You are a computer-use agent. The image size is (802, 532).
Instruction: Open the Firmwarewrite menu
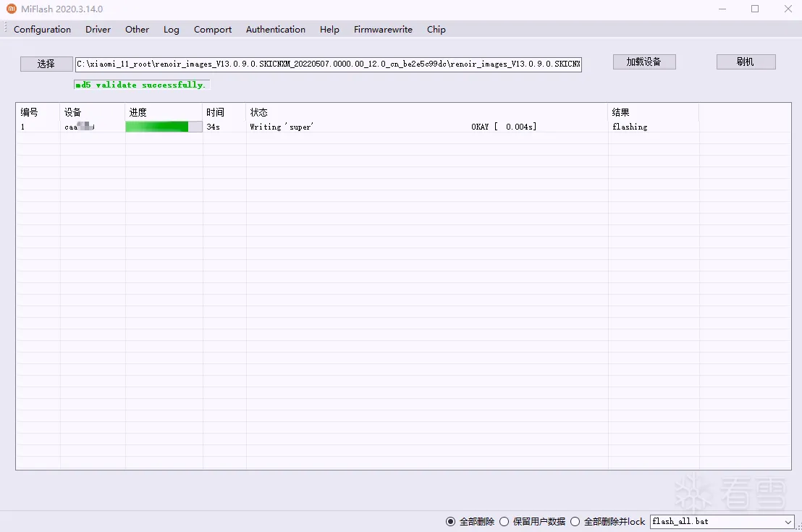tap(383, 29)
